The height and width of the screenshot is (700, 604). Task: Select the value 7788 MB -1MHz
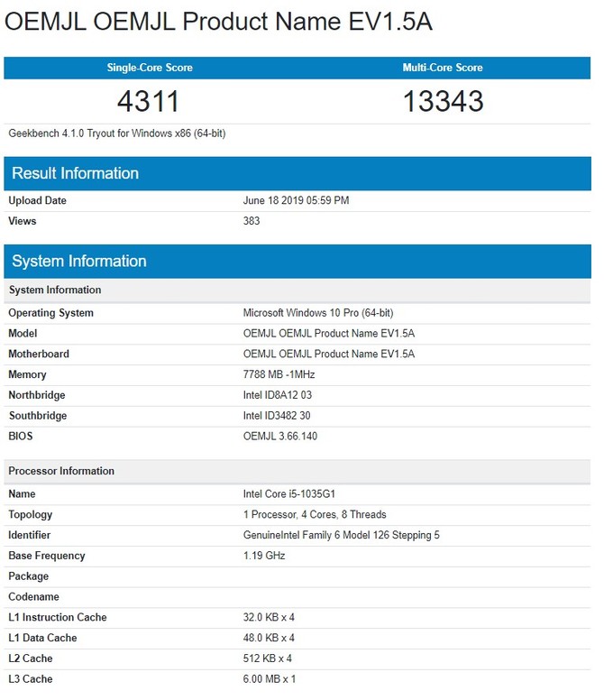[279, 374]
